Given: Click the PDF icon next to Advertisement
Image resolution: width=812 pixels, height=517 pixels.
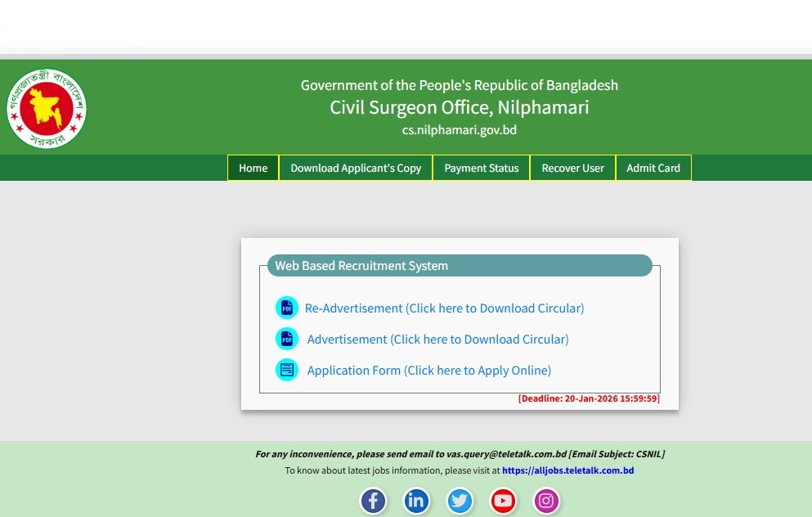Looking at the screenshot, I should pyautogui.click(x=287, y=339).
